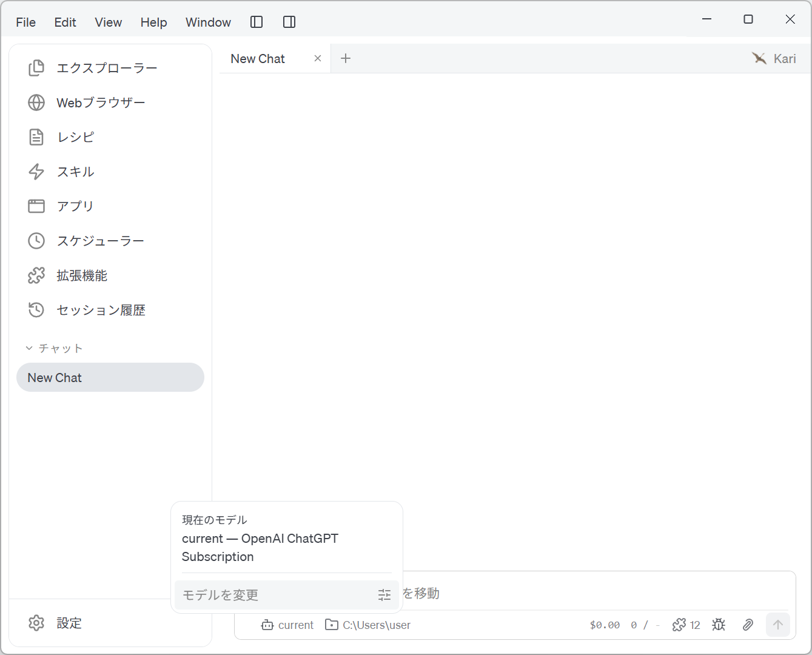Attach a file with paperclip icon
The width and height of the screenshot is (812, 655).
tap(748, 625)
